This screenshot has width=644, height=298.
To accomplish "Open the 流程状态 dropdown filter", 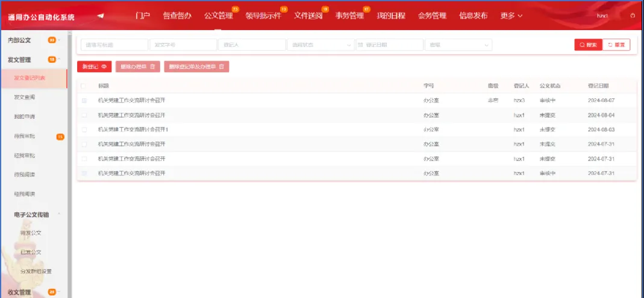I will point(320,45).
